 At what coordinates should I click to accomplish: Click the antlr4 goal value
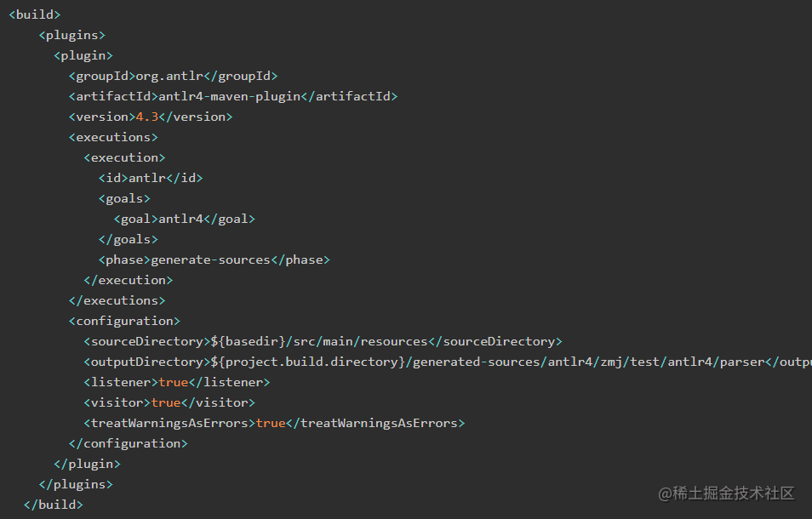[x=180, y=219]
